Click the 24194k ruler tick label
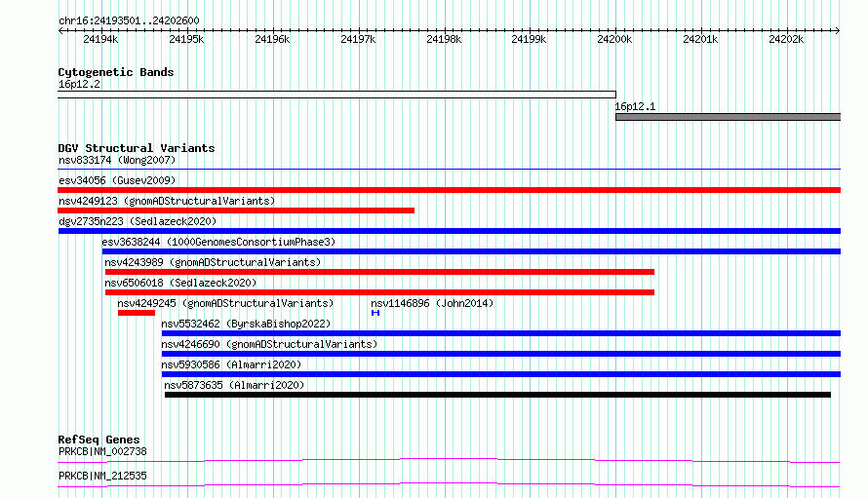 pyautogui.click(x=100, y=39)
